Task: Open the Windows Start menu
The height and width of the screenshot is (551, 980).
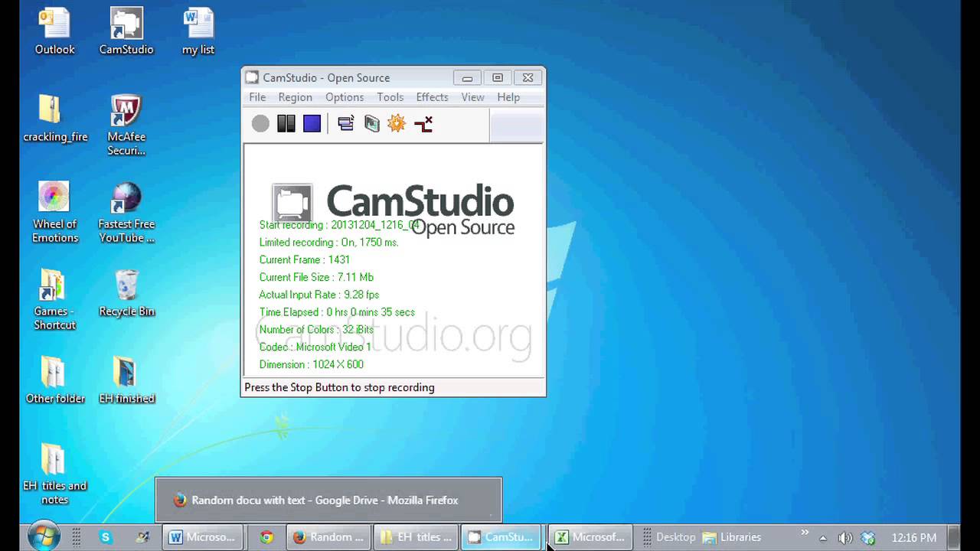Action: (44, 537)
